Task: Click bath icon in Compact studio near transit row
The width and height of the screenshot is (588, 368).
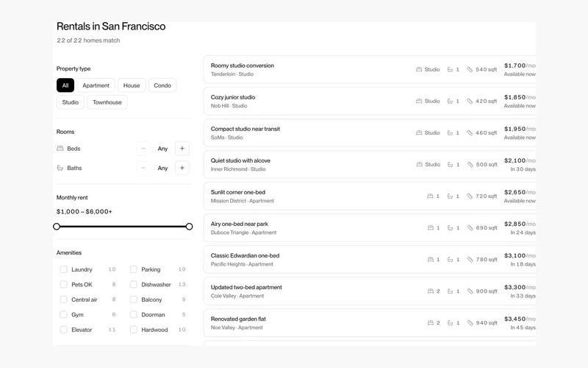Action: tap(450, 133)
